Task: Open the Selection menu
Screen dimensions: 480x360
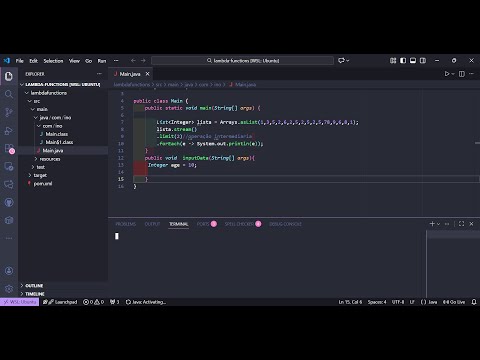Action: coord(53,61)
